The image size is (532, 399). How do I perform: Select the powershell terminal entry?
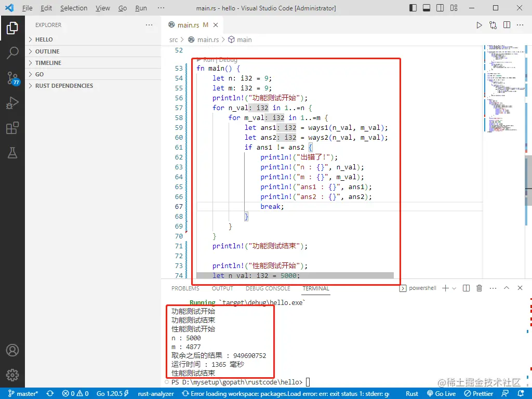coord(418,288)
